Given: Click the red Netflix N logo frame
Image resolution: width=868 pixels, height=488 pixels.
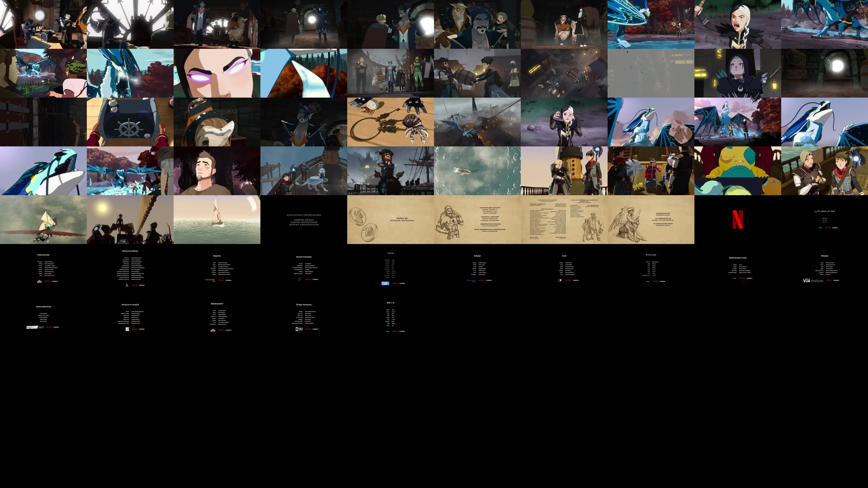Looking at the screenshot, I should (737, 220).
